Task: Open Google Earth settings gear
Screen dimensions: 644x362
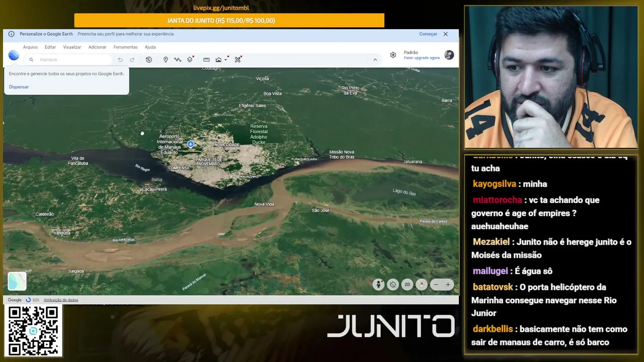Action: click(x=393, y=55)
